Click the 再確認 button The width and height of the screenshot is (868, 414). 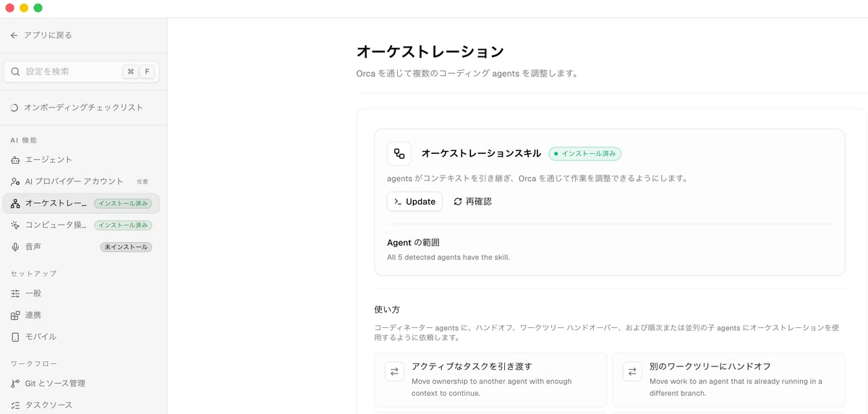(472, 202)
